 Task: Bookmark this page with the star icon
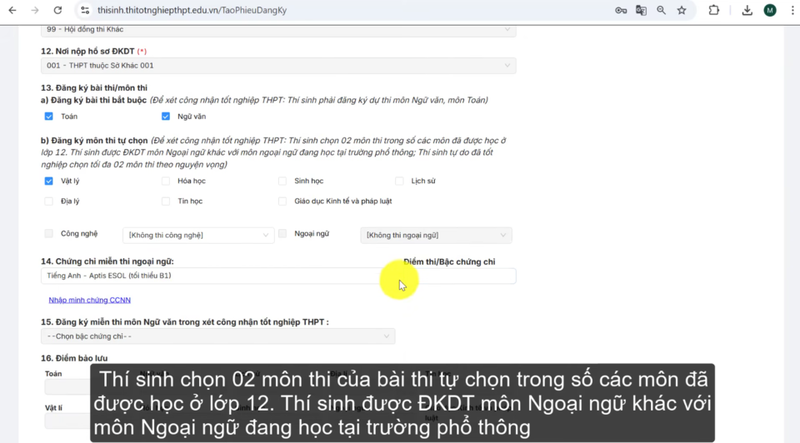[x=682, y=10]
